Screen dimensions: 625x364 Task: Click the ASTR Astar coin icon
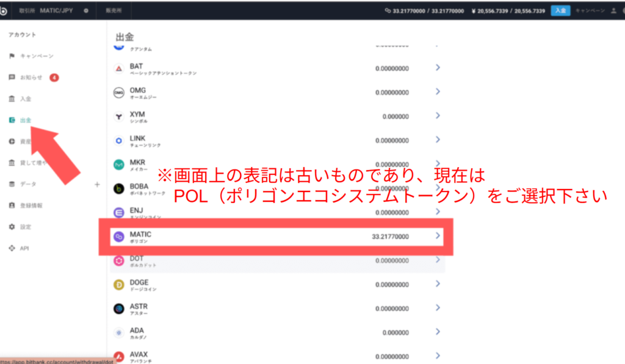click(119, 309)
